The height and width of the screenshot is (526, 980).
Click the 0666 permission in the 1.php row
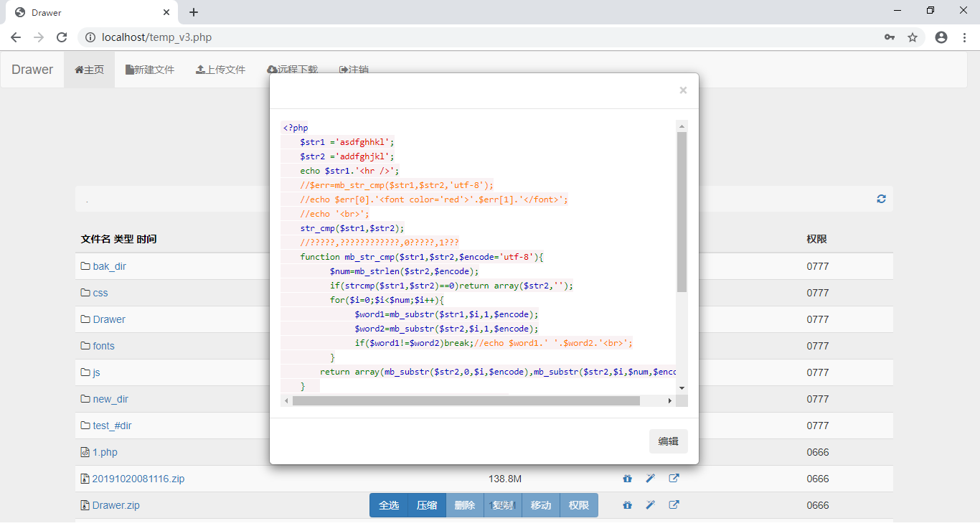pyautogui.click(x=818, y=452)
